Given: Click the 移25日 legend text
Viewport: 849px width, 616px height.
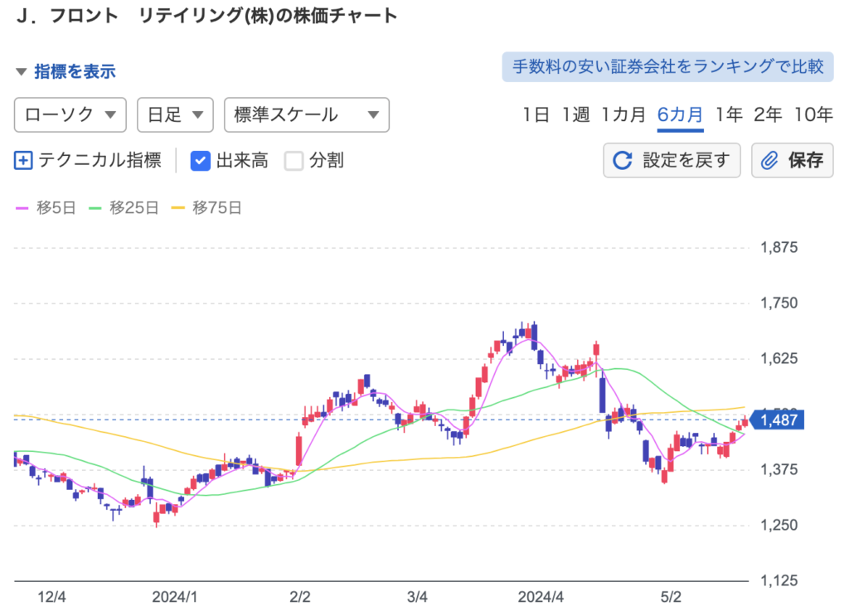Looking at the screenshot, I should tap(133, 208).
